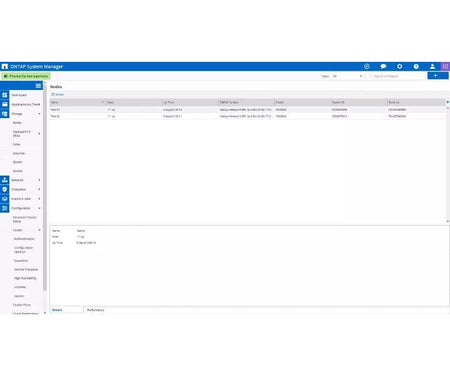The width and height of the screenshot is (450, 375).
Task: Select the Dashboard sidebar icon
Action: pos(5,95)
